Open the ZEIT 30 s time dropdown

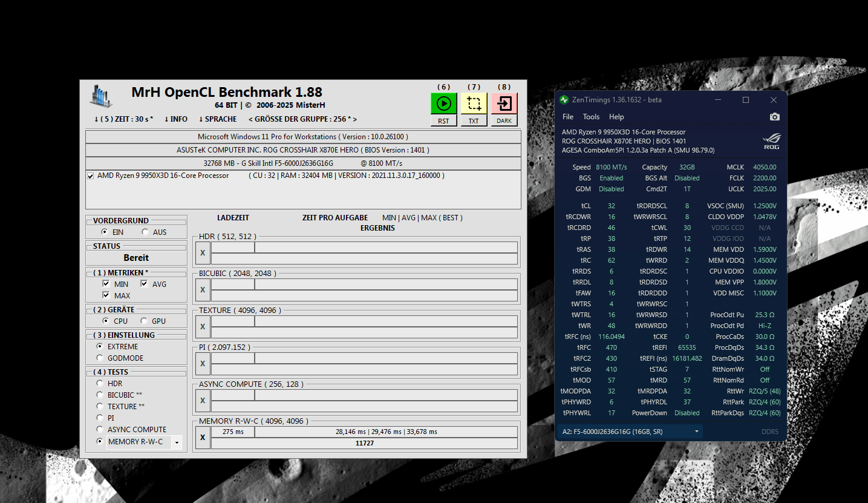click(123, 119)
